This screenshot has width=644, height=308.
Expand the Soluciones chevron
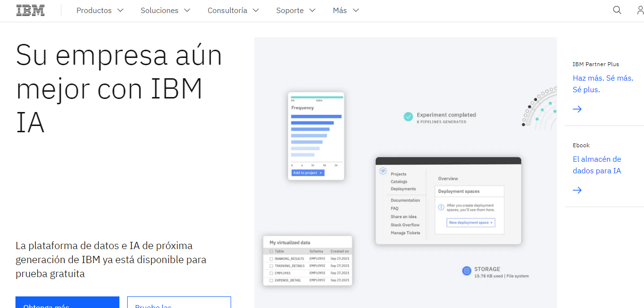pyautogui.click(x=187, y=10)
